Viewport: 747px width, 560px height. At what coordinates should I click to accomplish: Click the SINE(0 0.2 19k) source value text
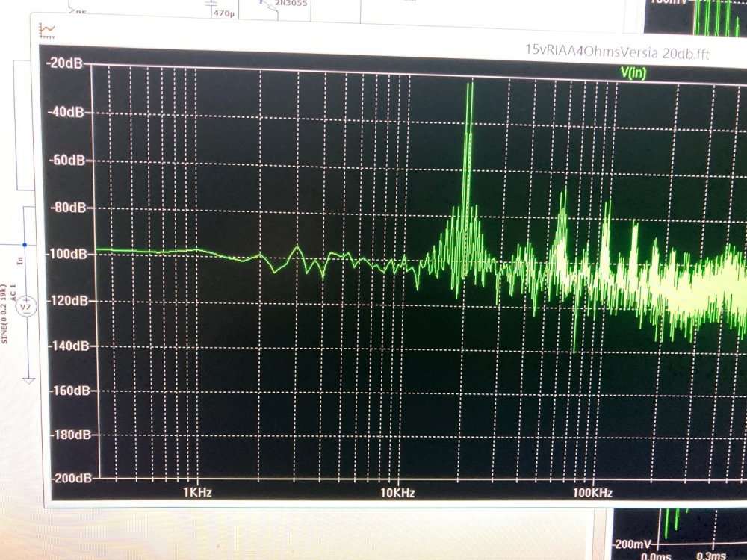click(5, 319)
